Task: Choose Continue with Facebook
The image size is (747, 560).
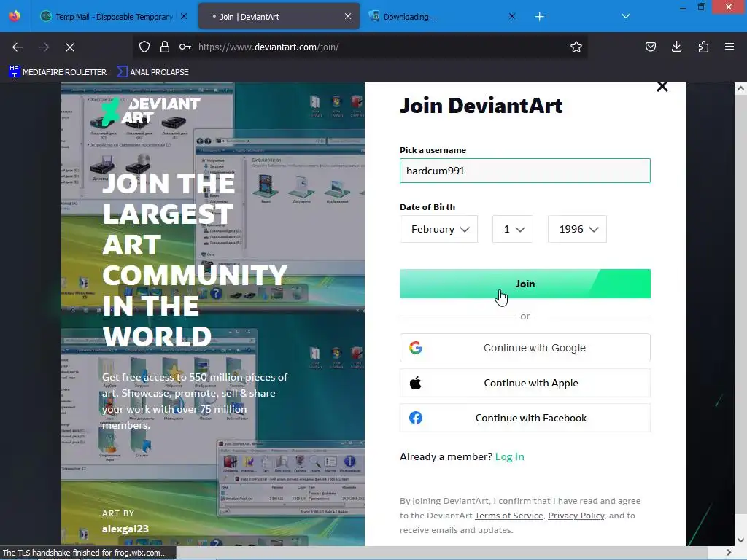Action: pyautogui.click(x=525, y=418)
